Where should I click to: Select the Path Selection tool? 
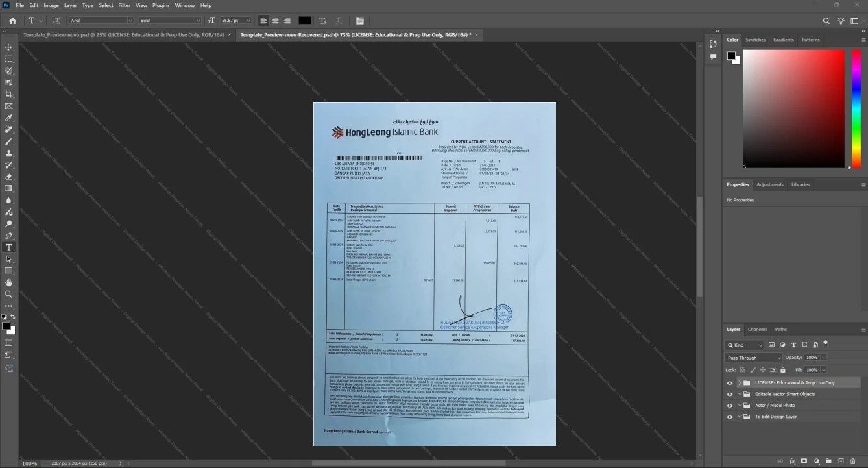point(9,259)
